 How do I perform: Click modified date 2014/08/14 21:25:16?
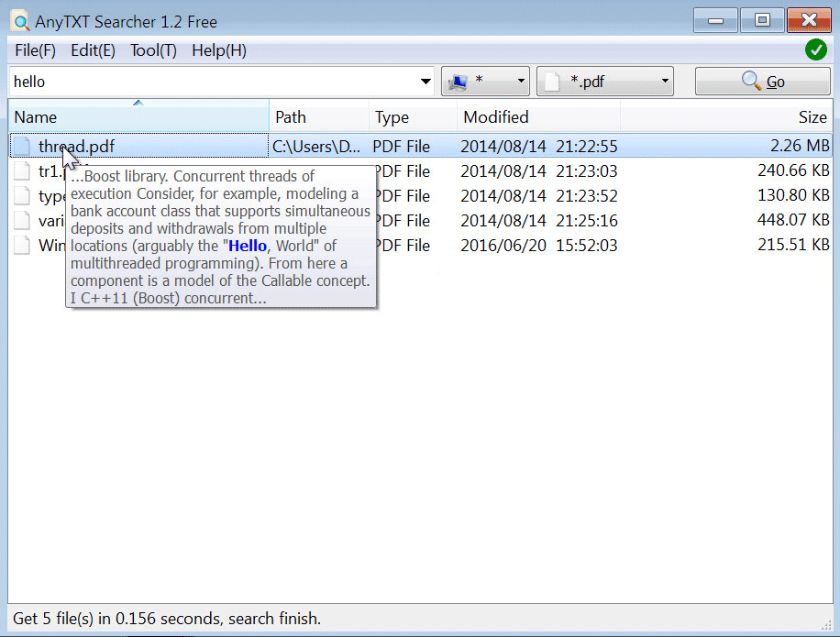(x=539, y=220)
